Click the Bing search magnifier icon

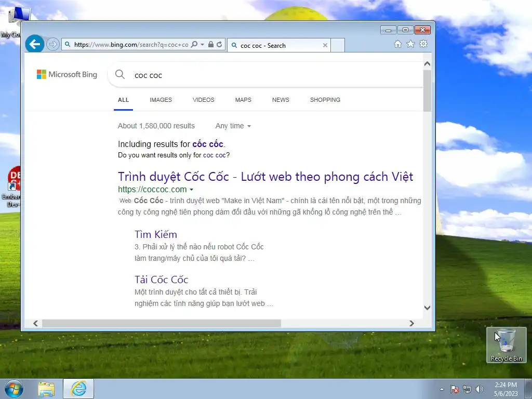(x=120, y=74)
